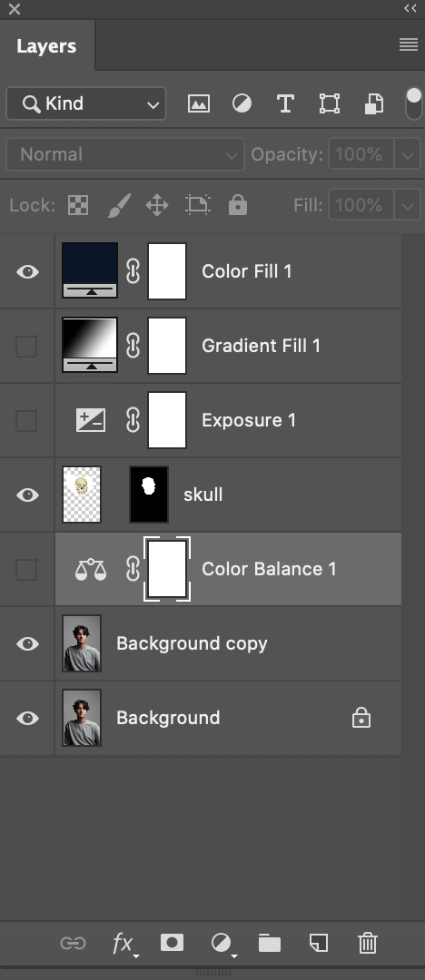
Task: Collapse panel with double arrows
Action: (x=410, y=8)
